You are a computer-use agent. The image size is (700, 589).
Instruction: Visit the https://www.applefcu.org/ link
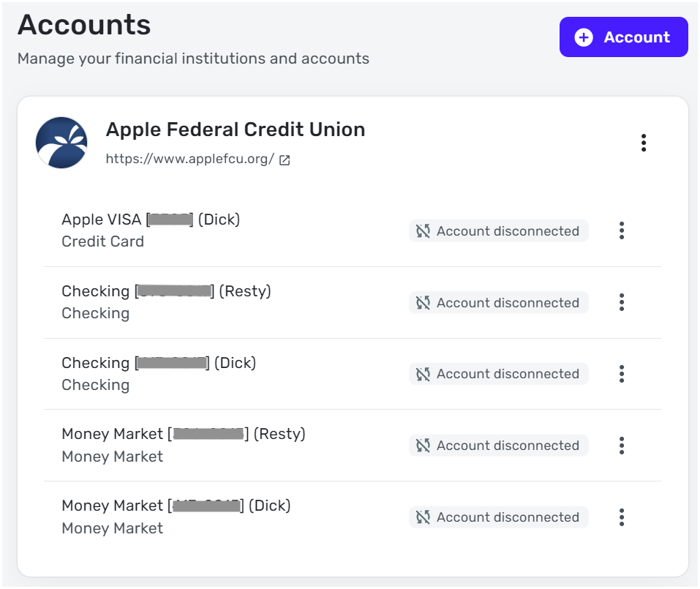(190, 159)
